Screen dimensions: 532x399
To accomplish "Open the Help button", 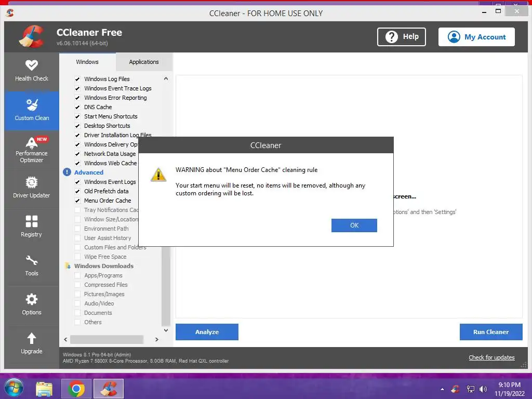I will click(402, 37).
